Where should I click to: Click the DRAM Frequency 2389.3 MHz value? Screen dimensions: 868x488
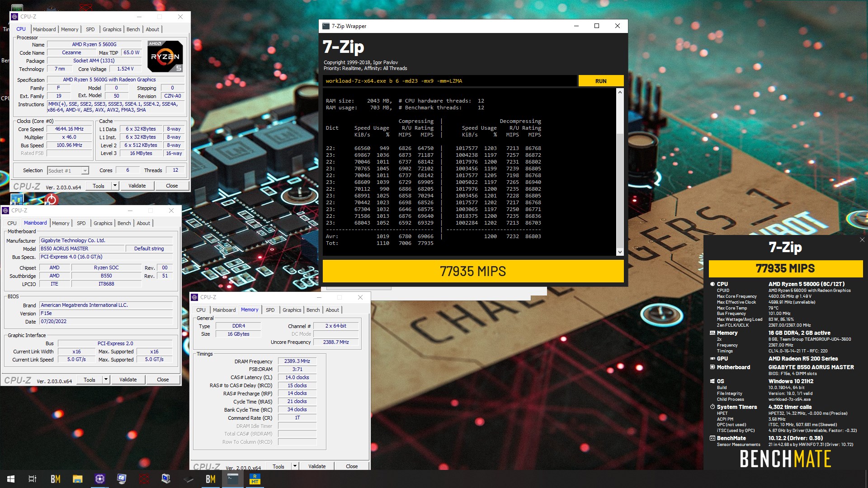point(297,361)
